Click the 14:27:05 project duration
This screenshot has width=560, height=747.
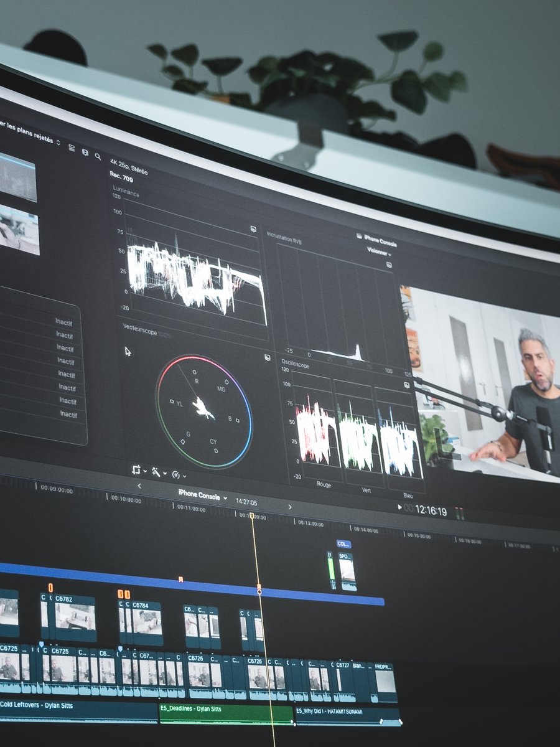[x=246, y=502]
